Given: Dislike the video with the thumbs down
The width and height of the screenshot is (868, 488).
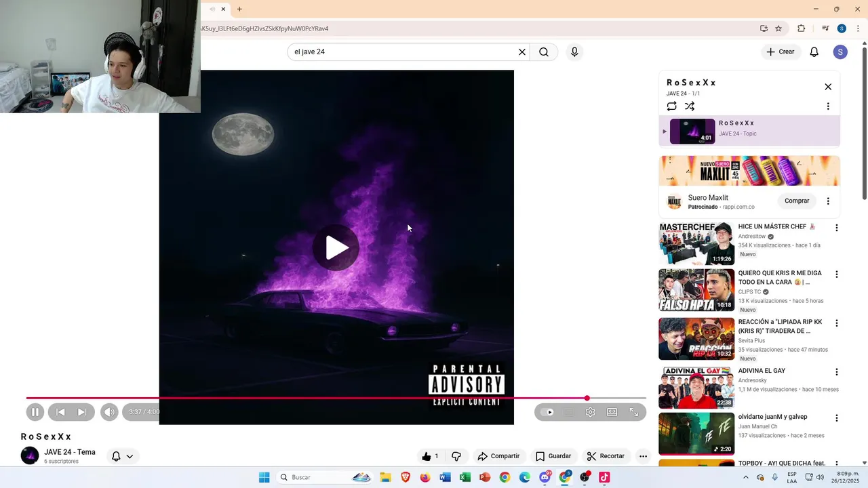Looking at the screenshot, I should pos(456,456).
